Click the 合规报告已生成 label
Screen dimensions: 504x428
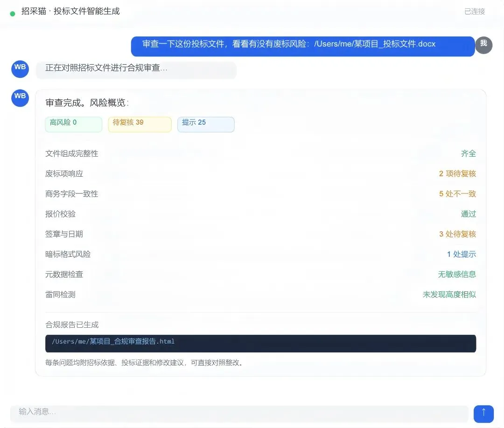[x=72, y=324]
